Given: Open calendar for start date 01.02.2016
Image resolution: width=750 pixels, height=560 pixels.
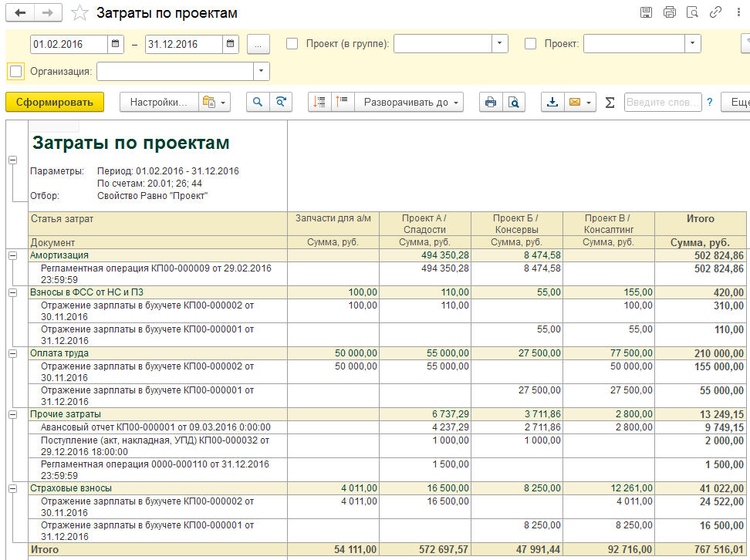Looking at the screenshot, I should point(115,44).
